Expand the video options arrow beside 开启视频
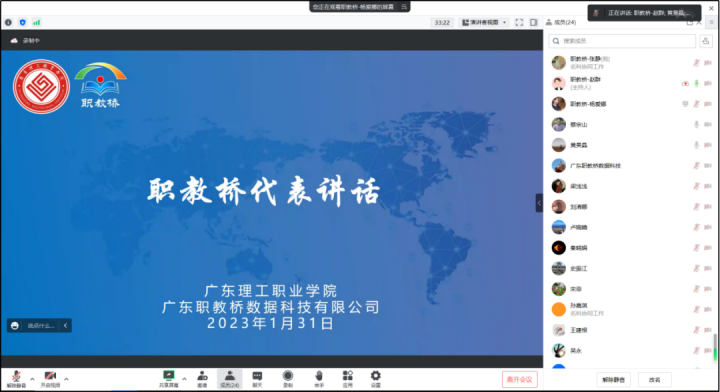 [x=66, y=379]
